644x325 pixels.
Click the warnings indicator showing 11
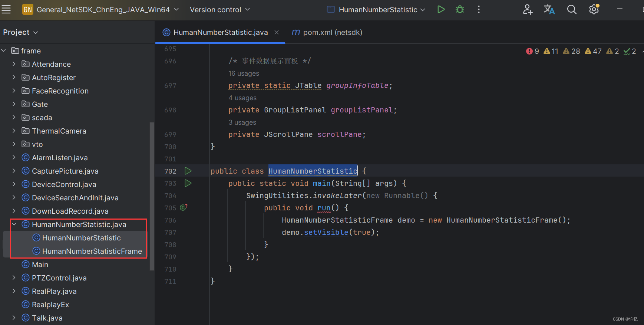click(x=551, y=51)
